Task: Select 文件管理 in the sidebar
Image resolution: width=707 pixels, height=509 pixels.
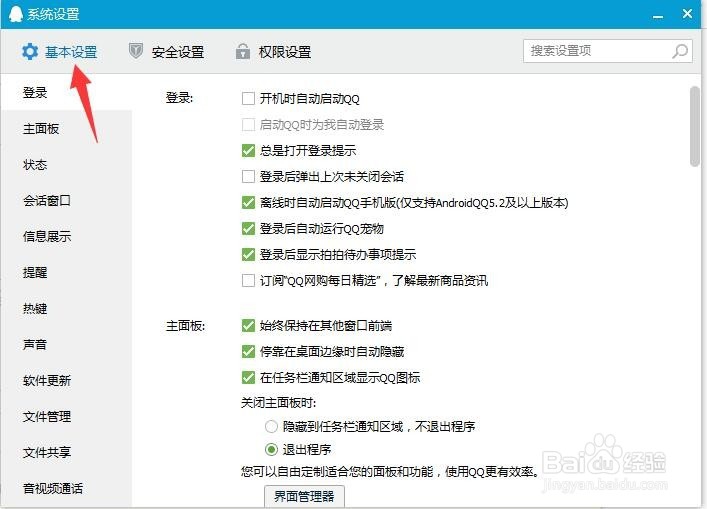Action: [67, 416]
